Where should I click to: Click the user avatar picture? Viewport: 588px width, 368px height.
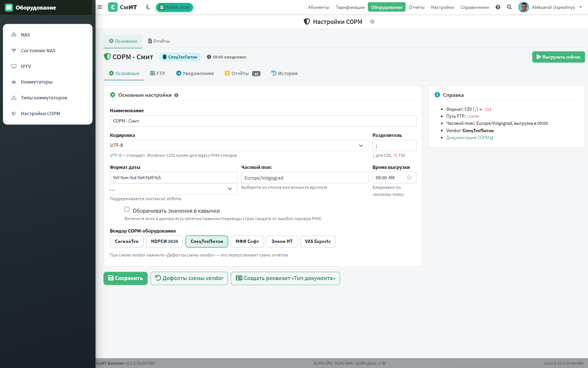524,7
